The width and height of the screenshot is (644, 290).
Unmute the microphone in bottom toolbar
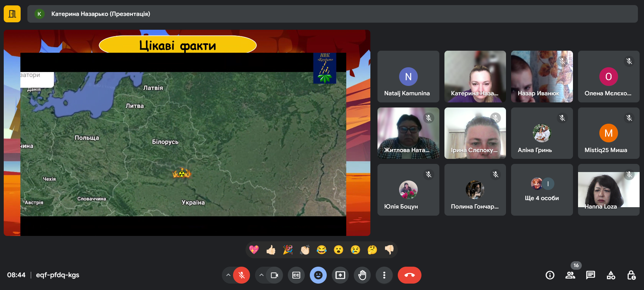[x=241, y=275]
